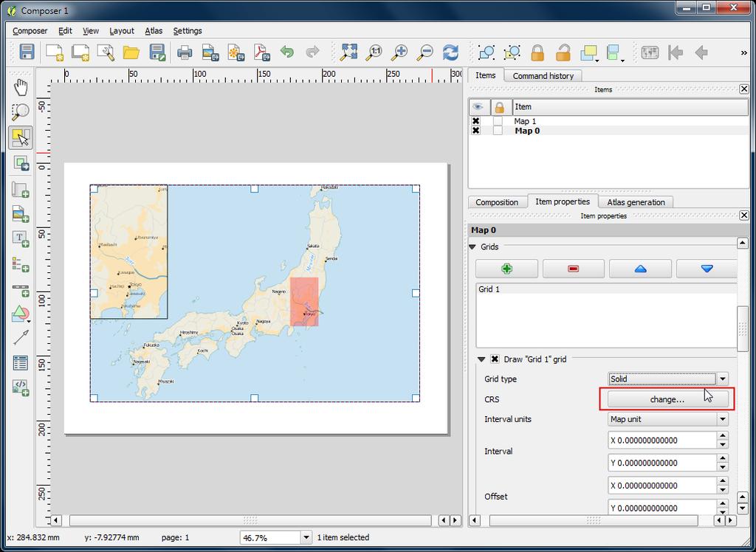The width and height of the screenshot is (756, 552).
Task: Undo the last change
Action: click(287, 52)
